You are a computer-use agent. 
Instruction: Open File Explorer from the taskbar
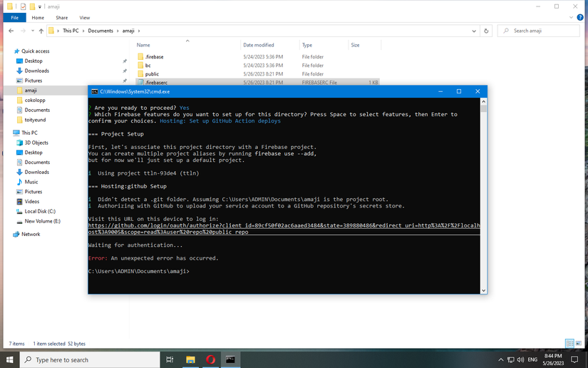click(x=190, y=359)
